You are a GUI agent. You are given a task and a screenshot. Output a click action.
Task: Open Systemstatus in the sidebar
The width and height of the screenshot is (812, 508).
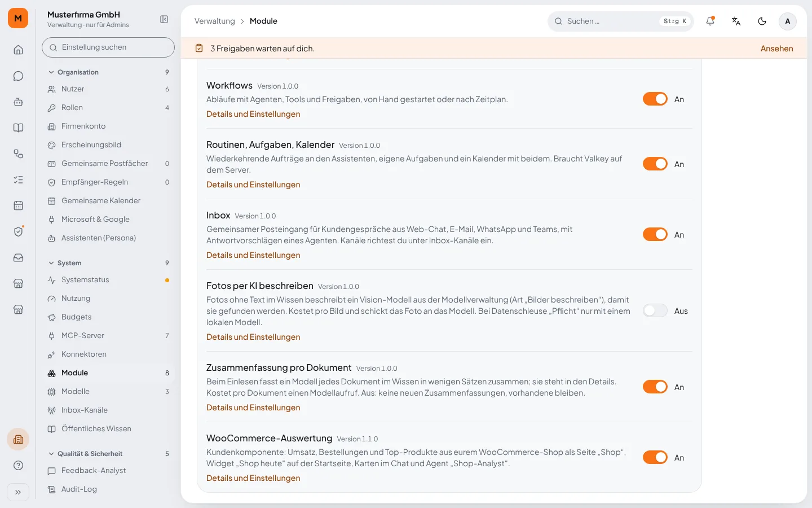109,280
